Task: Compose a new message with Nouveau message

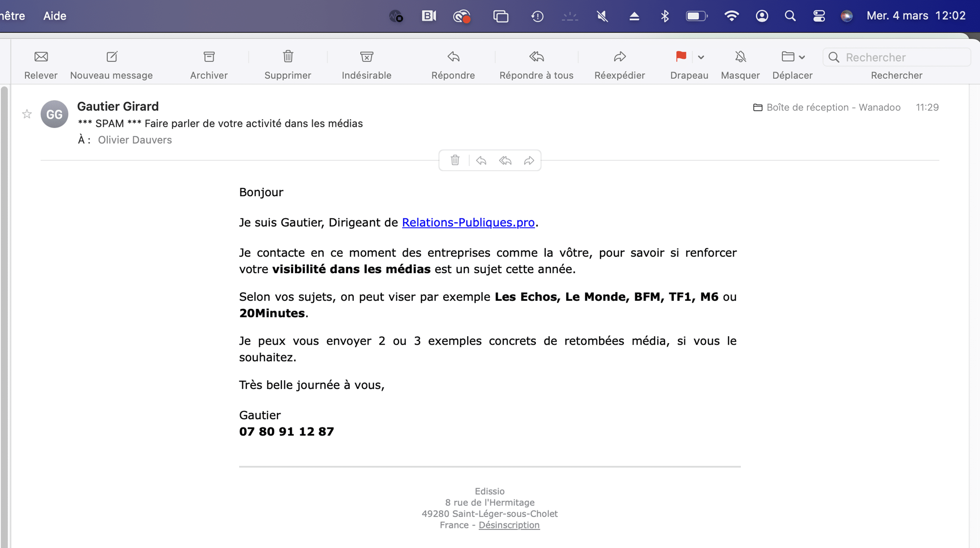Action: 112,57
